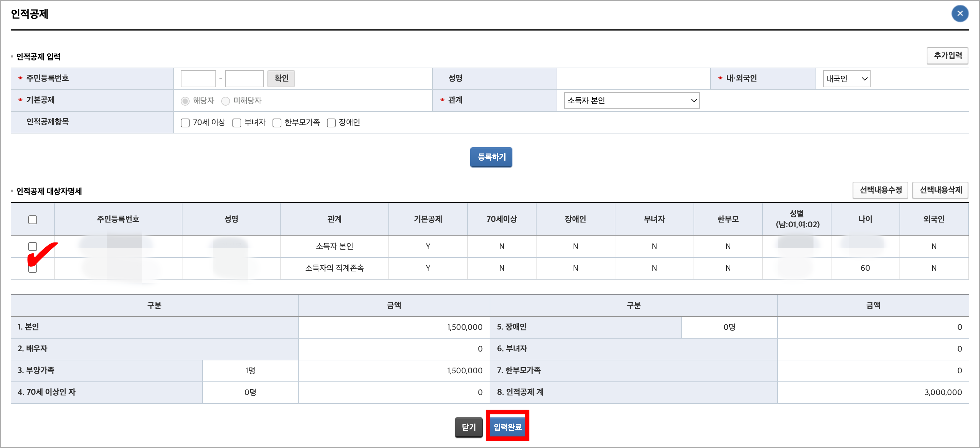The width and height of the screenshot is (980, 448).
Task: Select the 미해당자 radio button
Action: pyautogui.click(x=226, y=101)
